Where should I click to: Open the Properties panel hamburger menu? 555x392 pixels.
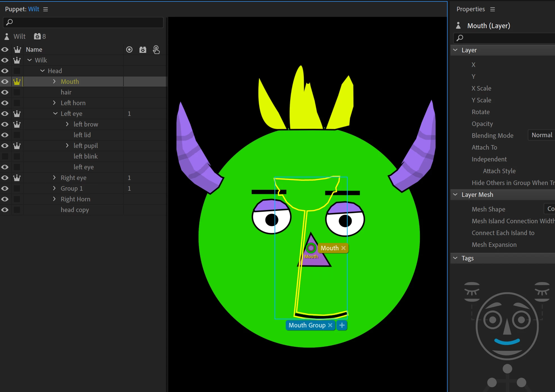(493, 9)
